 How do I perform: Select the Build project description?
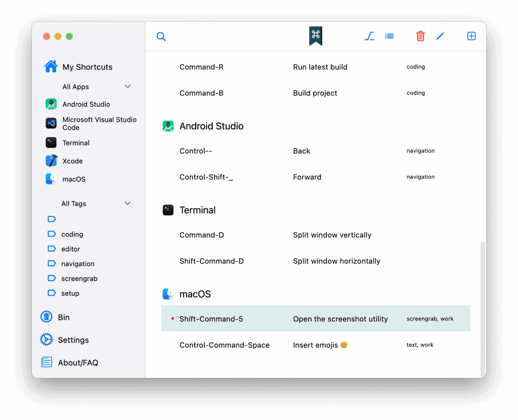315,93
